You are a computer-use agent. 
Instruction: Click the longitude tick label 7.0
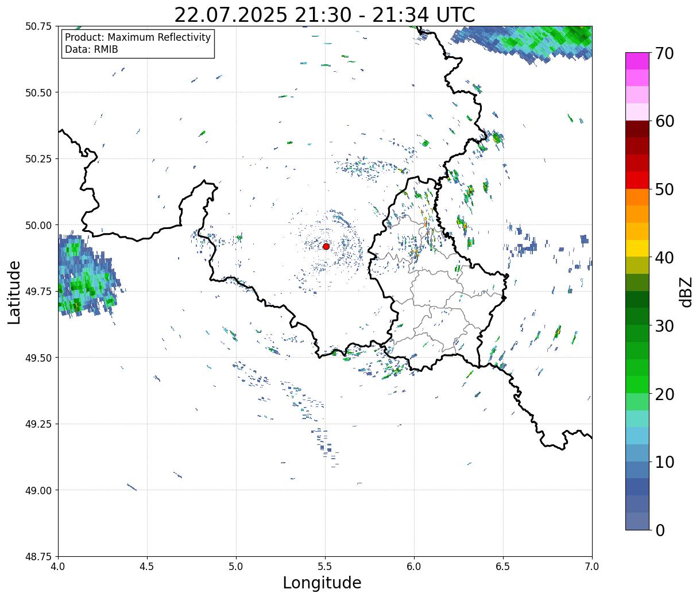(592, 567)
